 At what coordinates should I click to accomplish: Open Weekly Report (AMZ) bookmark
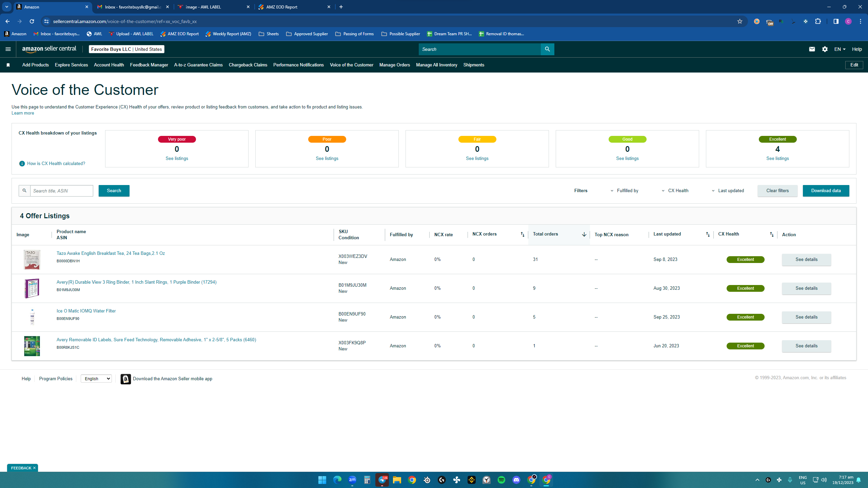tap(228, 34)
